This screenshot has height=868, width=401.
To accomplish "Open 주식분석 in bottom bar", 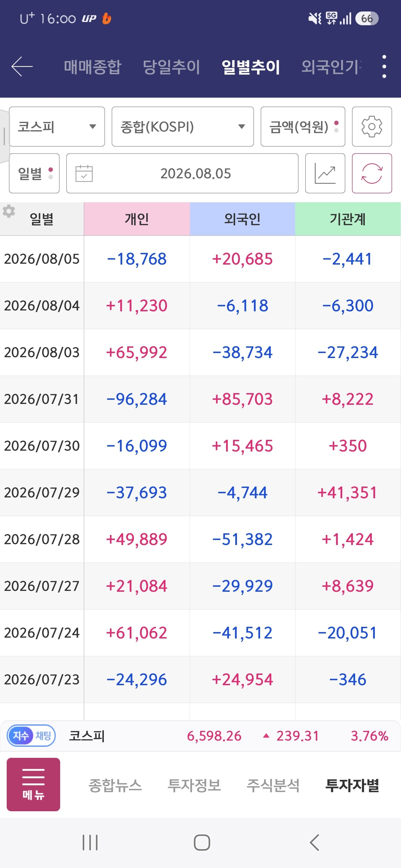I will 273,785.
